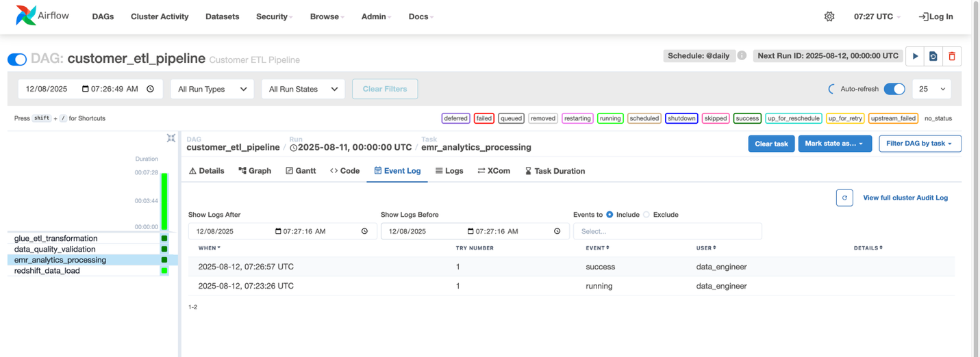
Task: Click the refresh Event Log icon button
Action: tap(844, 198)
